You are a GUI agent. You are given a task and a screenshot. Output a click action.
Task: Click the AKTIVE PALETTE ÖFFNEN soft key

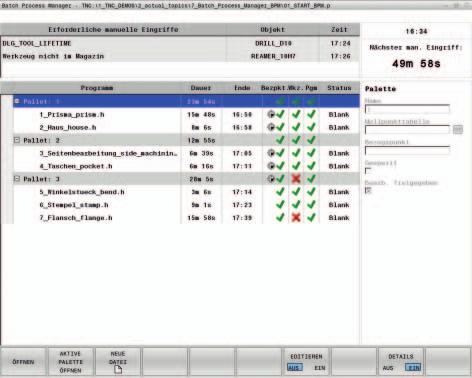point(70,362)
